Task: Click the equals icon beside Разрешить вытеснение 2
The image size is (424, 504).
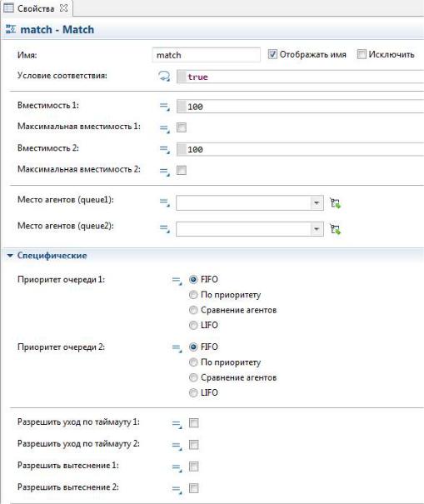Action: 177,489
